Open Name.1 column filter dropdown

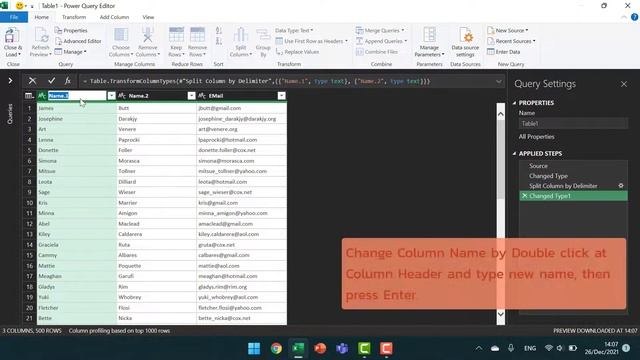click(x=111, y=96)
